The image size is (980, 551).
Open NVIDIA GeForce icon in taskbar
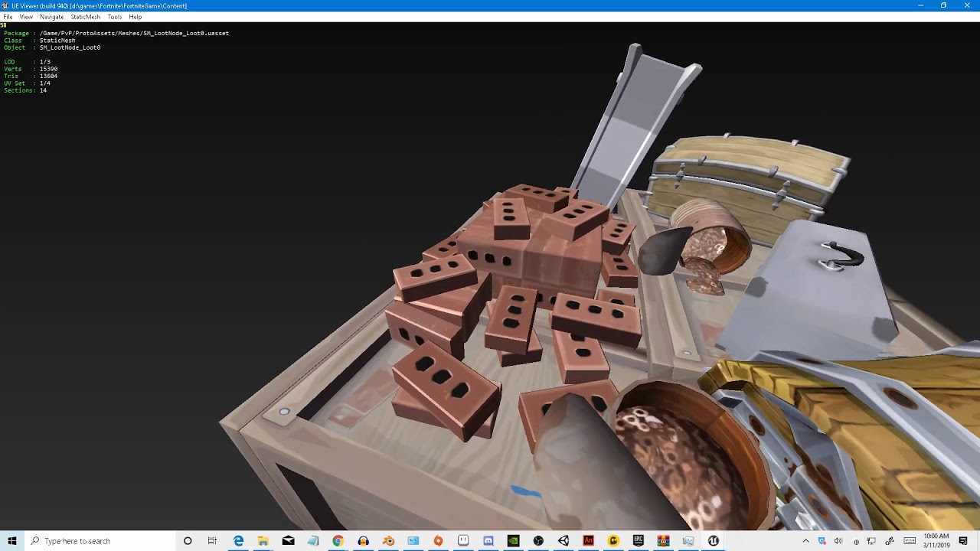click(x=513, y=541)
